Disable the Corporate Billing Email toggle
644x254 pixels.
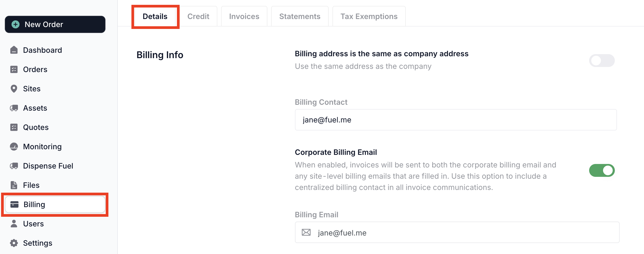click(x=602, y=170)
